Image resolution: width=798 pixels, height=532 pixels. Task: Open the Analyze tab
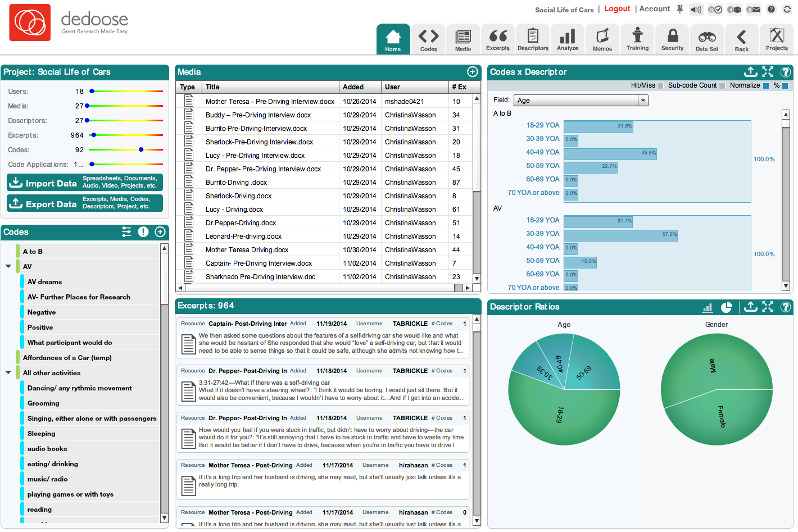pyautogui.click(x=568, y=39)
